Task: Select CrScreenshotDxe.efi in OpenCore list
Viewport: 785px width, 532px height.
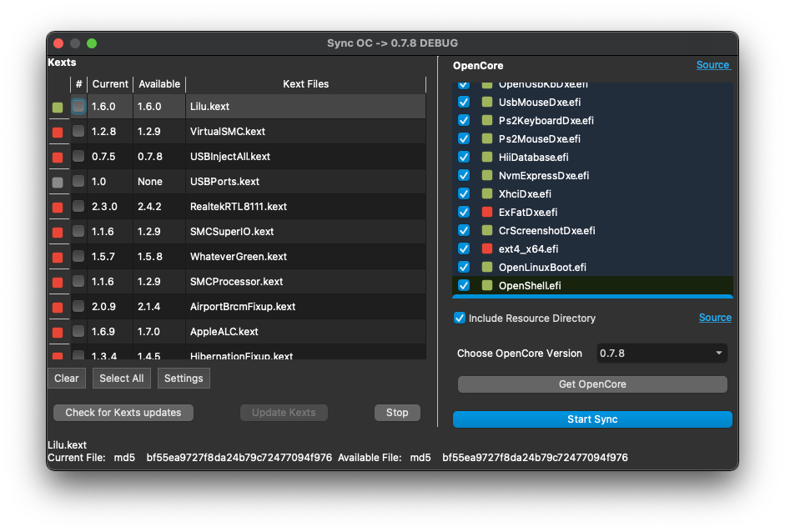Action: tap(546, 231)
